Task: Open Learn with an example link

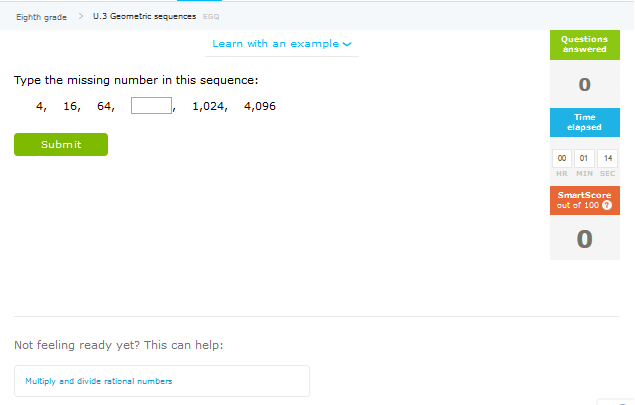Action: pos(275,44)
